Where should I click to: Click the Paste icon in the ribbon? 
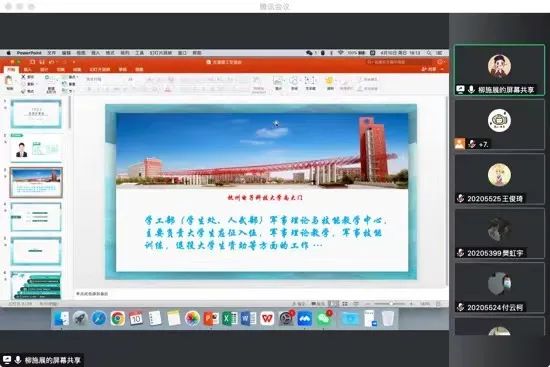point(9,81)
